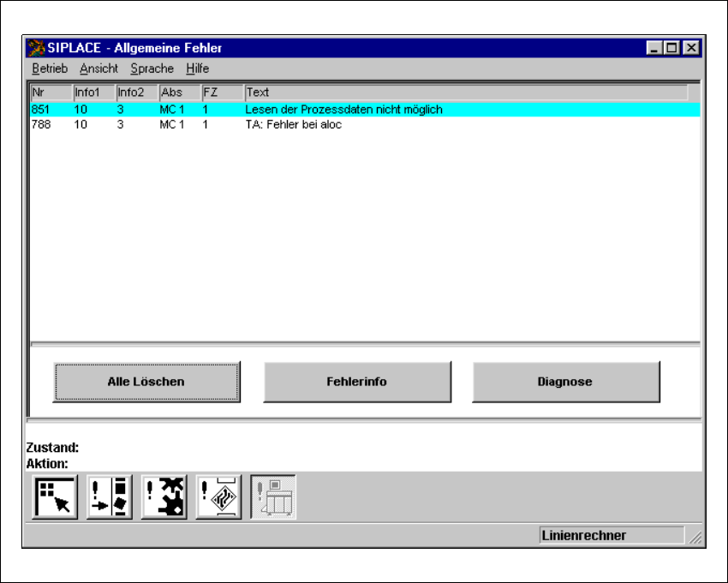Open the Ansicht menu

pos(98,68)
